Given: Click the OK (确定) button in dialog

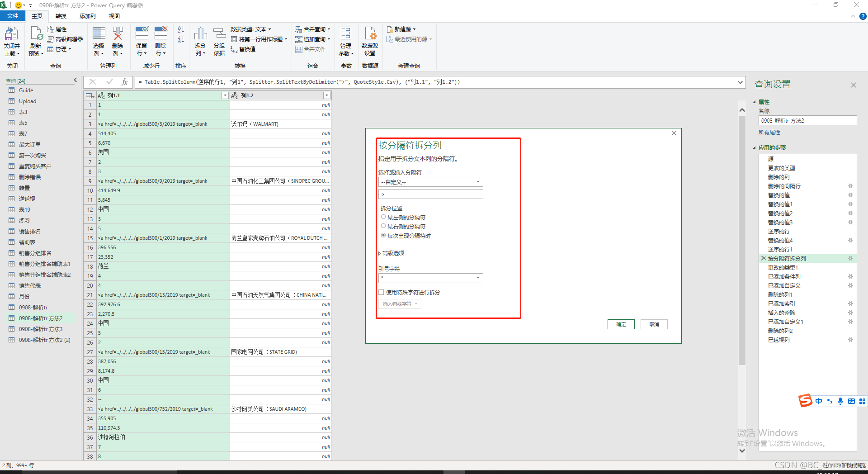Looking at the screenshot, I should click(x=621, y=324).
